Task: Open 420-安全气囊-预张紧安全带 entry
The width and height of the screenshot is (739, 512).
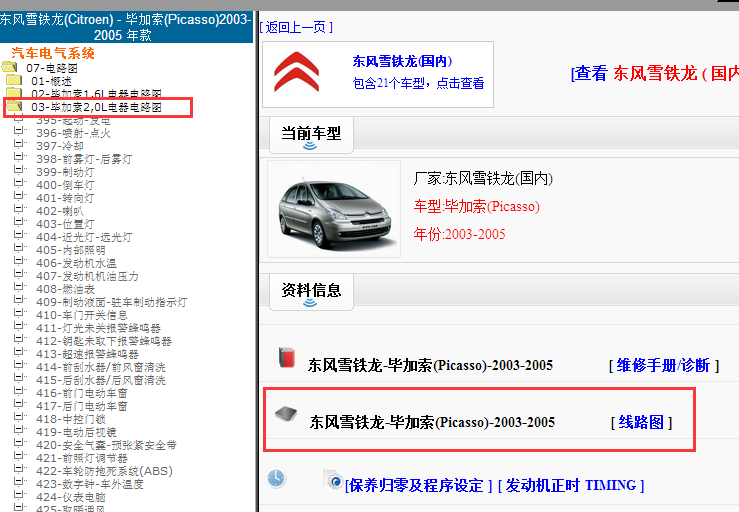Action: [106, 445]
